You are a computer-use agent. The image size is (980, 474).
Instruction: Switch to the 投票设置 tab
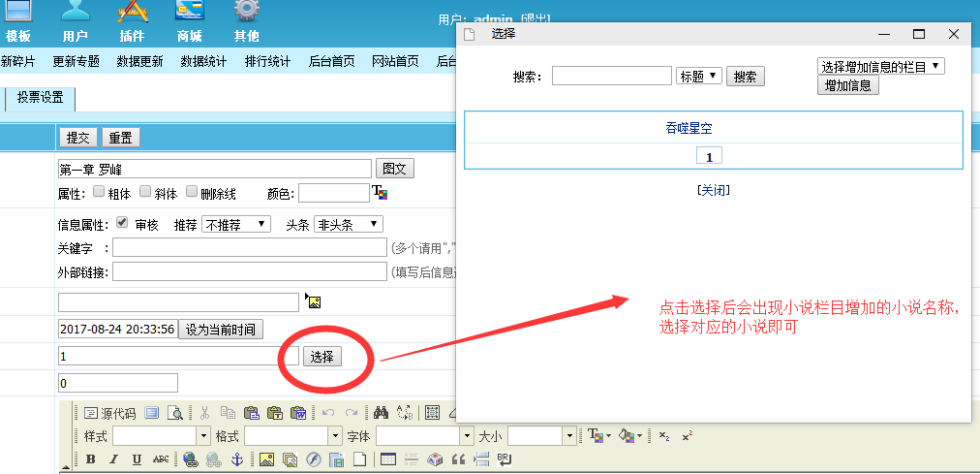click(40, 97)
